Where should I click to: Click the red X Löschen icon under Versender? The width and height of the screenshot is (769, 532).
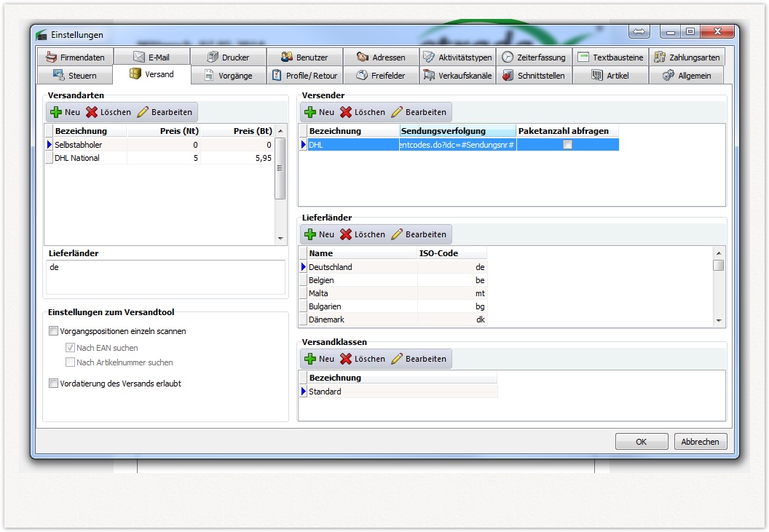click(346, 112)
